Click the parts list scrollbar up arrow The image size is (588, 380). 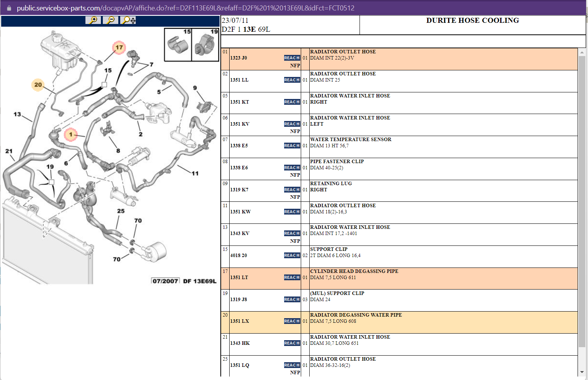point(582,52)
